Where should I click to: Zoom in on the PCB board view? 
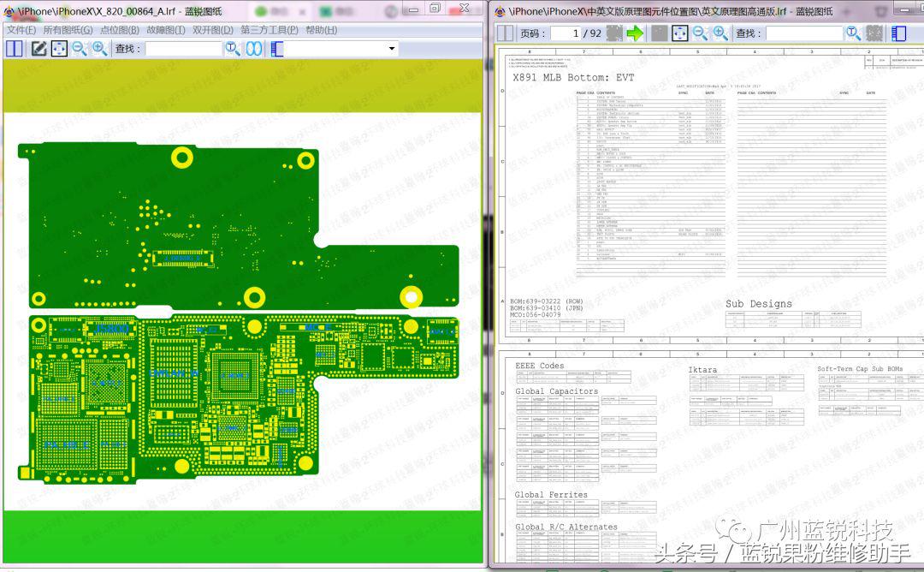tap(100, 49)
